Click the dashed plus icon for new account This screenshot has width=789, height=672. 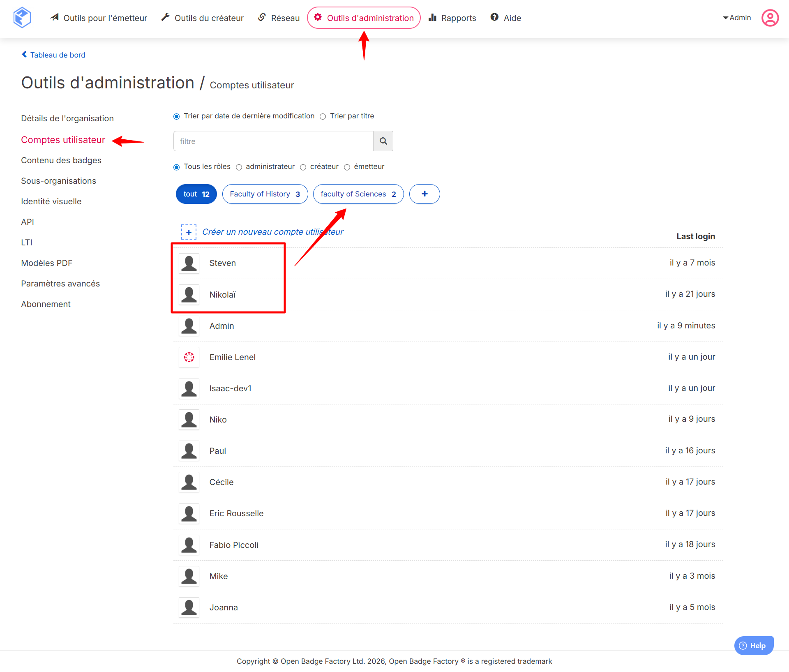click(189, 232)
